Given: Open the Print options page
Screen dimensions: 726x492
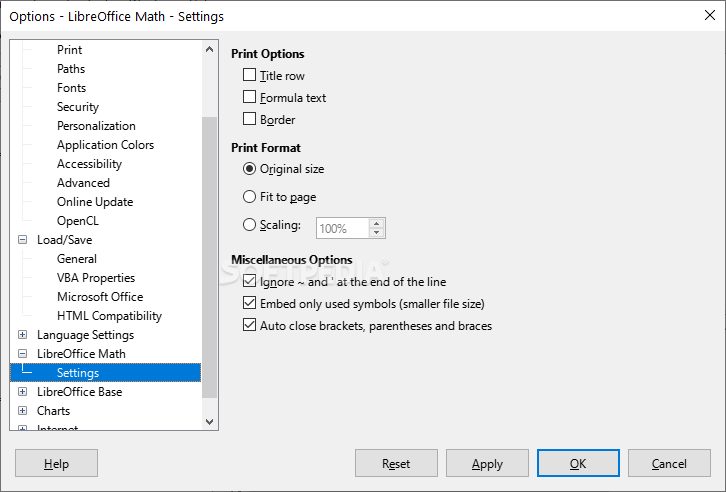Looking at the screenshot, I should [x=69, y=50].
